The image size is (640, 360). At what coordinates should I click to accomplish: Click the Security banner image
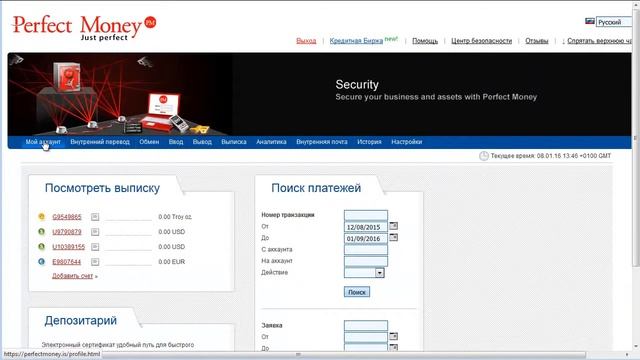point(319,94)
